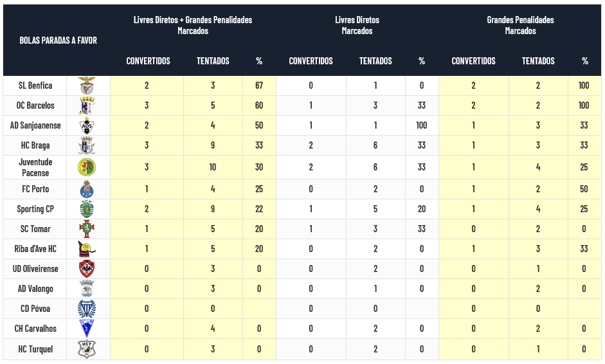Screen dimensions: 605x364
Task: Click the BOLAS PARADAS A FAVOR header
Action: click(59, 41)
